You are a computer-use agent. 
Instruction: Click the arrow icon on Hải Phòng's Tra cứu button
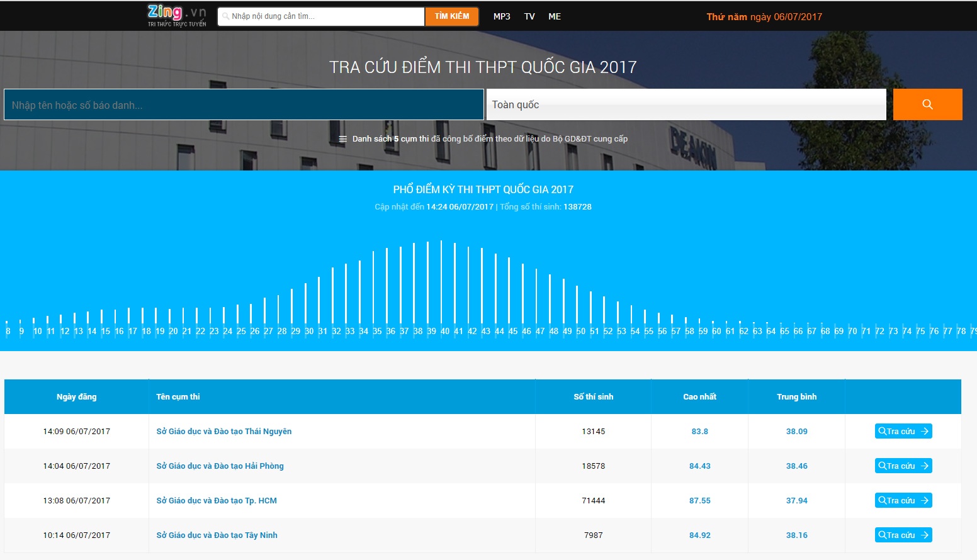tap(923, 466)
